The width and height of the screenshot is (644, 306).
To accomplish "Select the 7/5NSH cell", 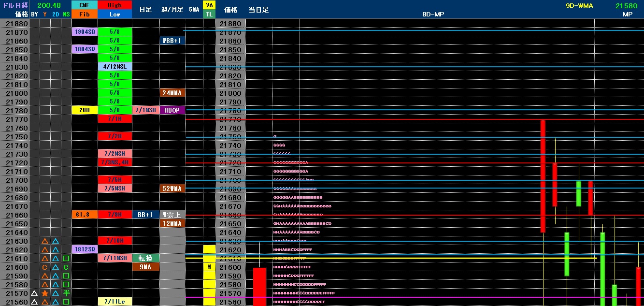I will [115, 189].
